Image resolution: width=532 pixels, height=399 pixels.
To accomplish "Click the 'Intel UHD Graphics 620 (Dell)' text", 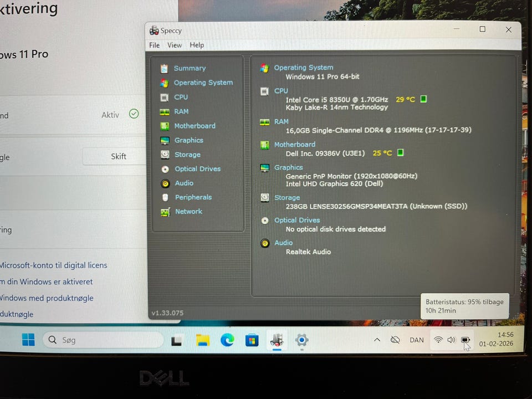I will (x=334, y=183).
